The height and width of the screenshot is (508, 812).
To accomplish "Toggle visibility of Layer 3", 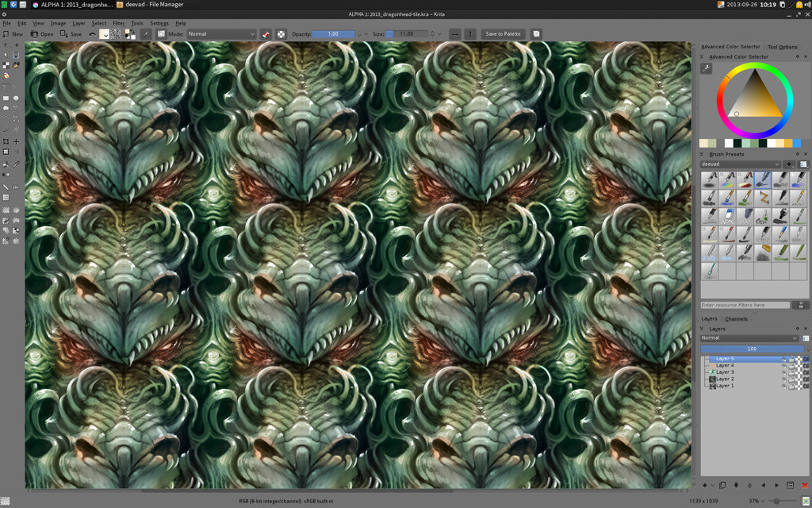I will [783, 372].
